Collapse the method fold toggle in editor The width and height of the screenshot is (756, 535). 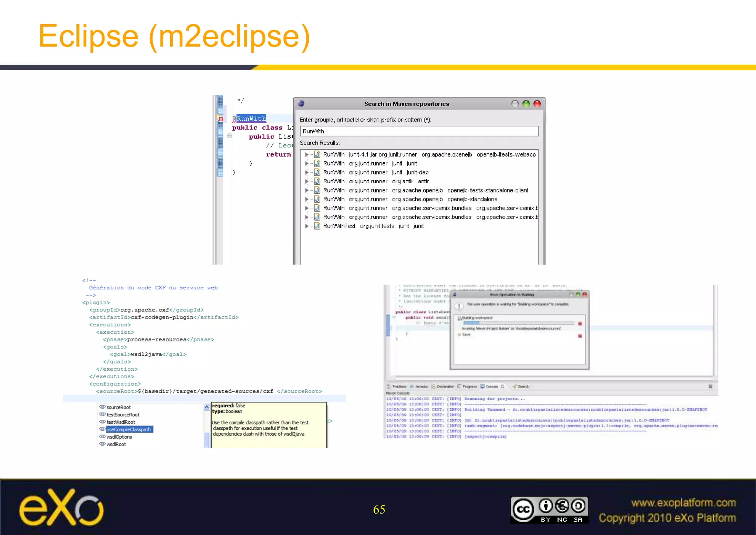tap(229, 136)
